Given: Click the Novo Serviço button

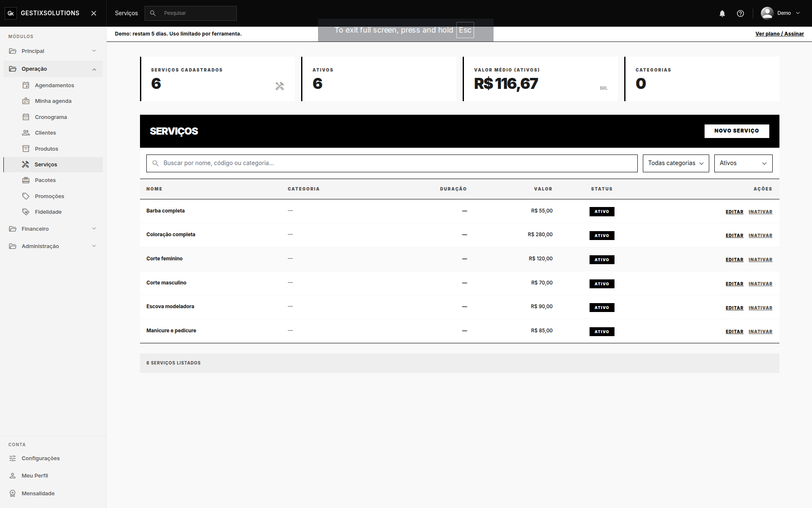Looking at the screenshot, I should click(737, 131).
